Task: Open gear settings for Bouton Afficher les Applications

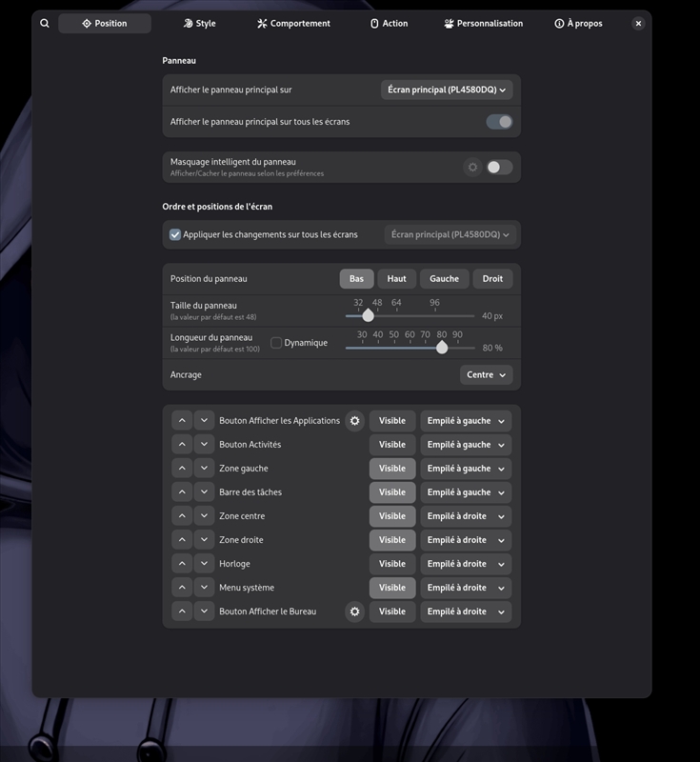Action: pyautogui.click(x=355, y=421)
